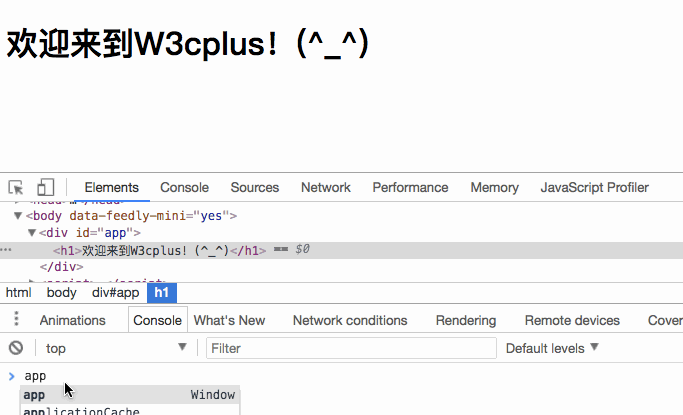Image resolution: width=683 pixels, height=415 pixels.
Task: Click the body breadcrumb
Action: click(x=61, y=293)
